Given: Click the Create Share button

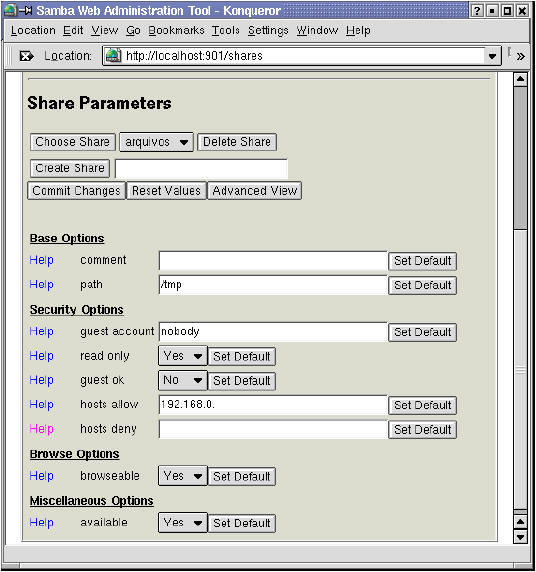Looking at the screenshot, I should click(x=70, y=168).
